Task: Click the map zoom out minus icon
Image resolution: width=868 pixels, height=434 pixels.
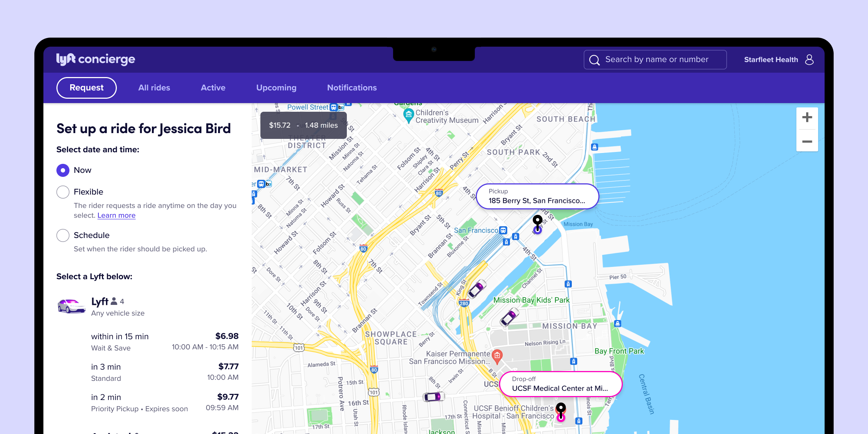Action: pyautogui.click(x=807, y=141)
